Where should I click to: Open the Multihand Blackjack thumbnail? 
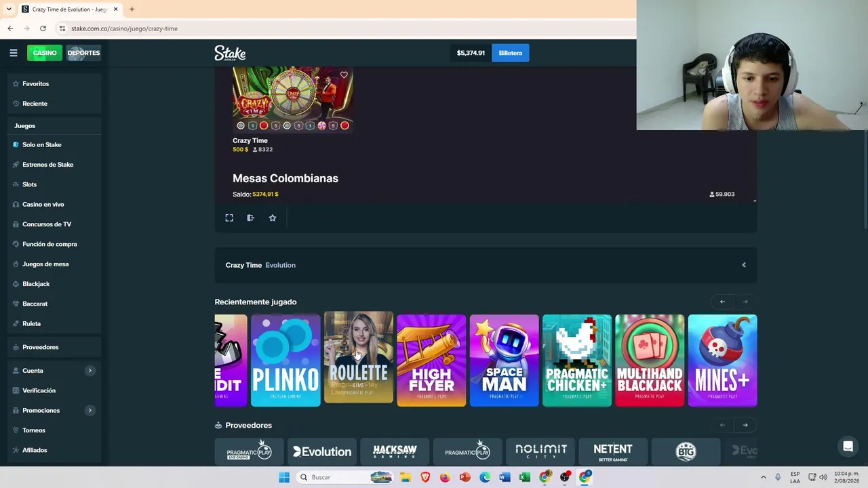tap(650, 361)
